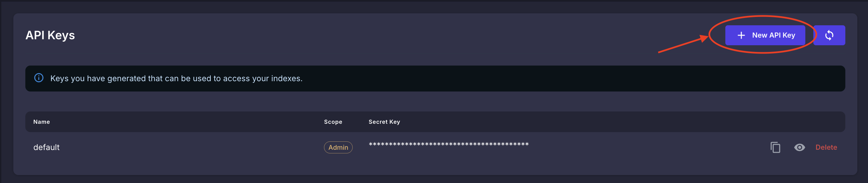Image resolution: width=868 pixels, height=183 pixels.
Task: Click the empty right side of the info banner
Action: click(607, 79)
